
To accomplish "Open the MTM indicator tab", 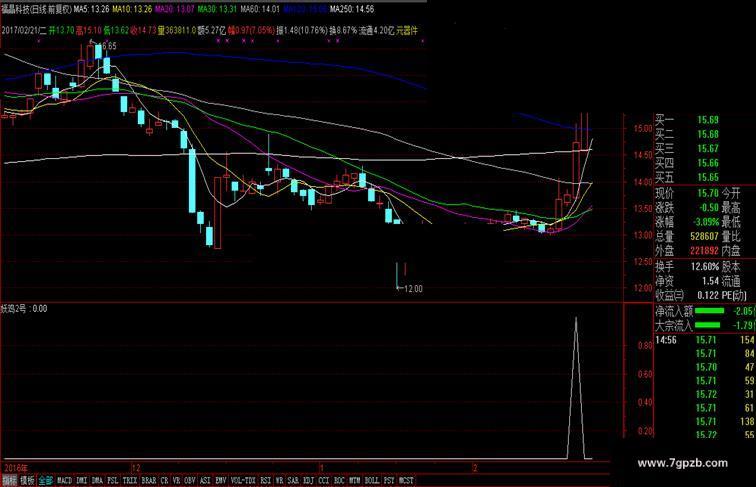I will [x=355, y=481].
